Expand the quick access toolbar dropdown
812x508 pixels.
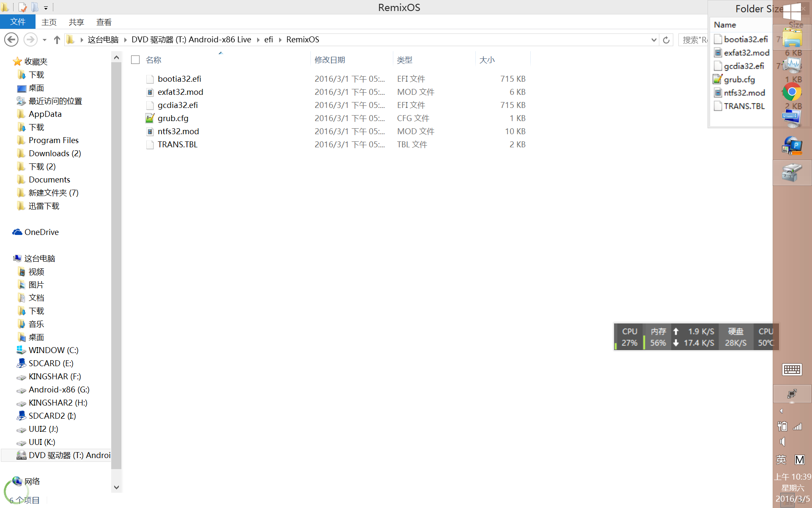46,8
